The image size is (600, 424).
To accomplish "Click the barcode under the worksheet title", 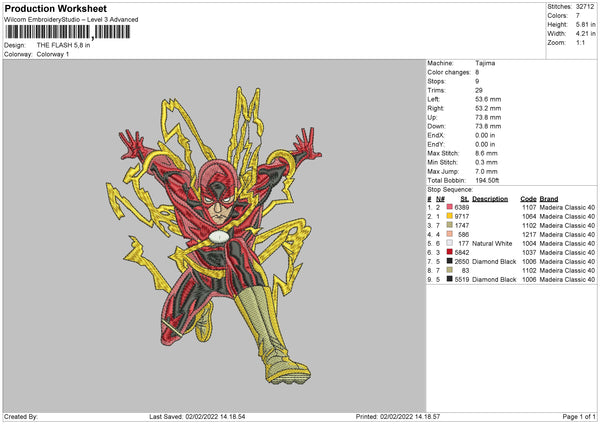I will pos(67,32).
